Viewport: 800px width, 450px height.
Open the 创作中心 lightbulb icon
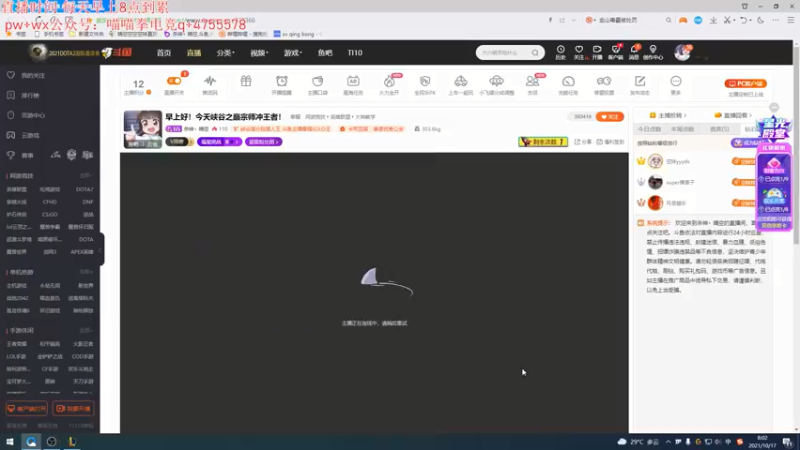click(x=653, y=49)
